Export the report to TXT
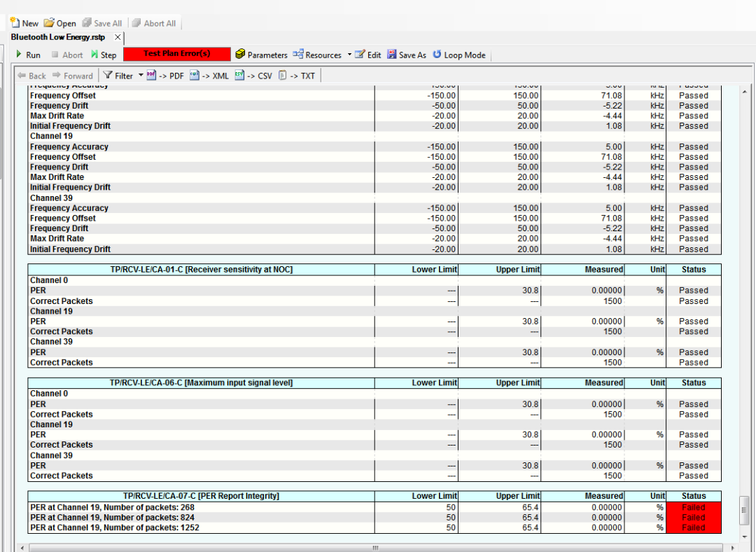Viewport: 756px width, 552px height. coord(299,76)
